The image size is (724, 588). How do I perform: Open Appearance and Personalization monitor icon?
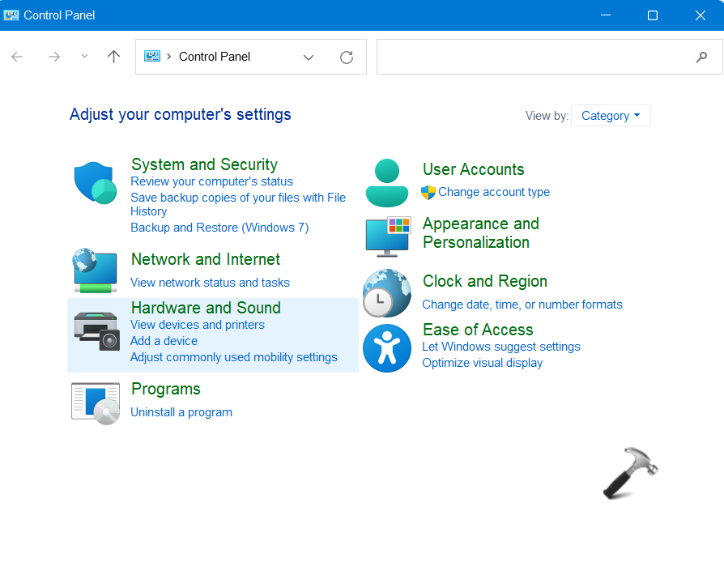point(388,236)
